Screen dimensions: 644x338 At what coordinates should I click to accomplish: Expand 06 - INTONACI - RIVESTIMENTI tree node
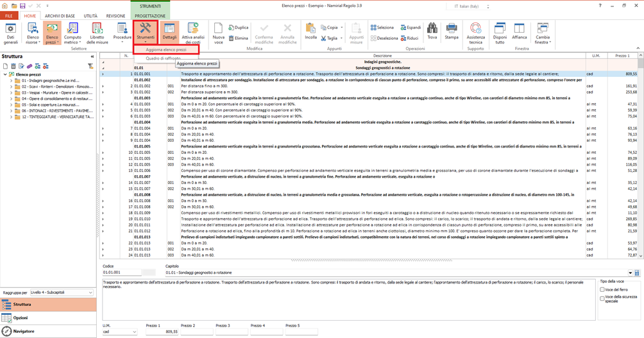pos(11,111)
